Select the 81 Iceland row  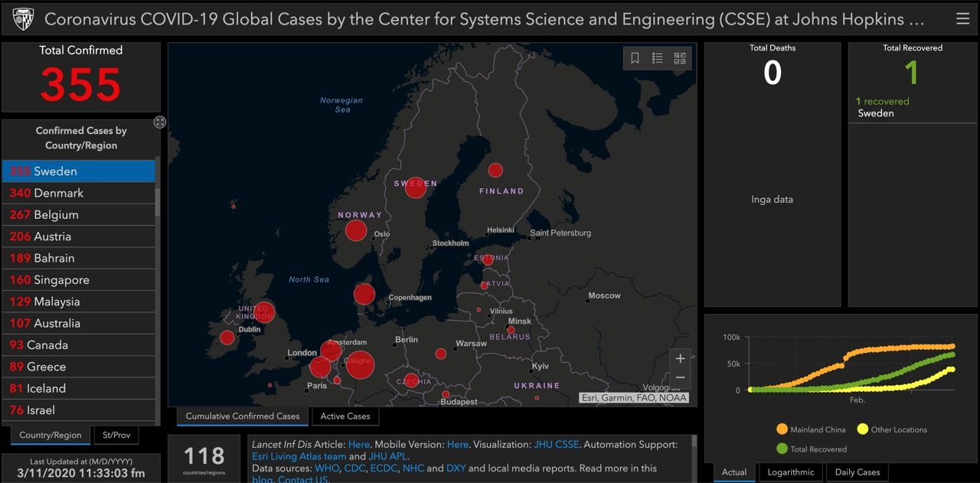(x=78, y=388)
